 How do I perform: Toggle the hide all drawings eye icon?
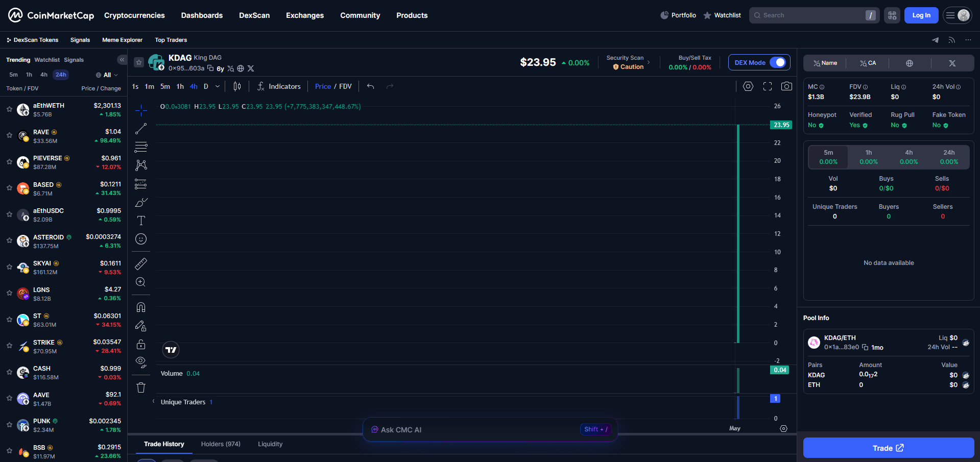[141, 362]
